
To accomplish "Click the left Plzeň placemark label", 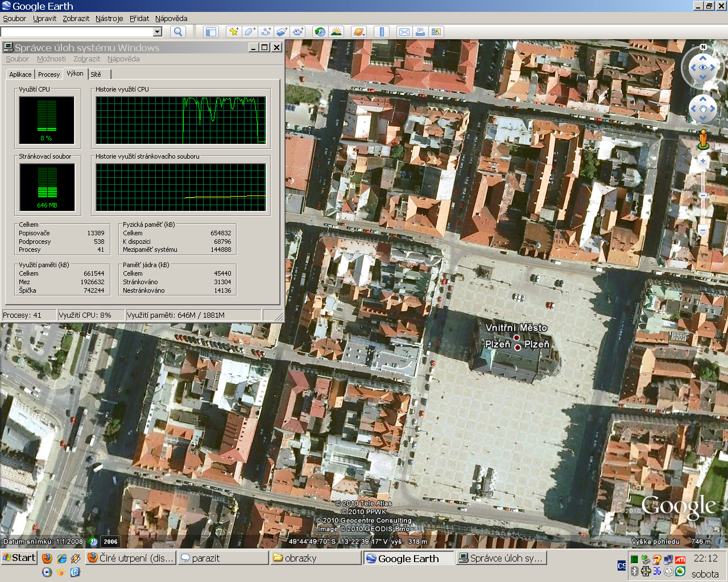I will point(498,344).
